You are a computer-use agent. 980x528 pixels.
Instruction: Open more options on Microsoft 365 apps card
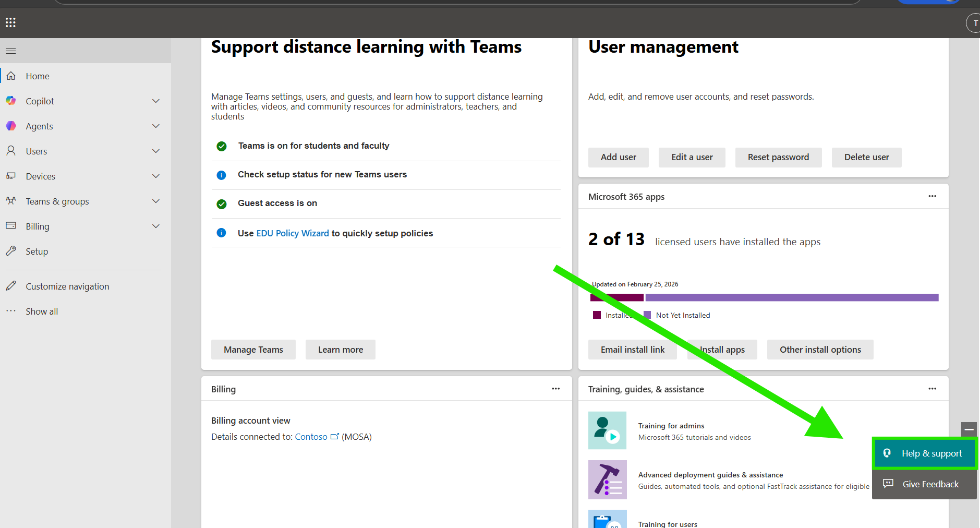pos(933,196)
